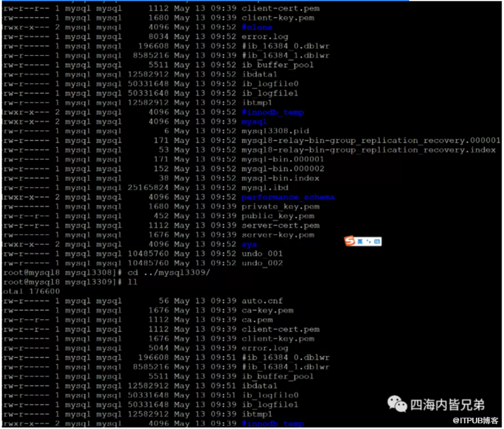Select the blue mysql directory entry
Screen dimensions: 504x429
pos(254,122)
